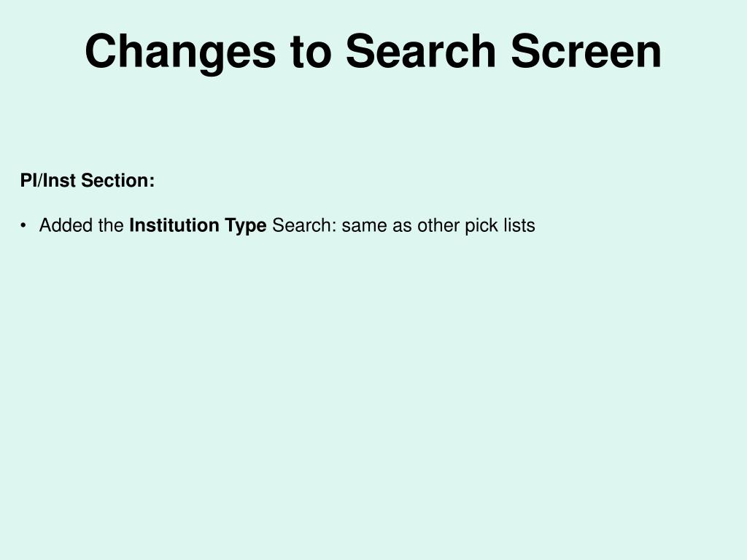The width and height of the screenshot is (747, 560).
Task: Click the word 'Changes' in the title
Action: tap(181, 53)
